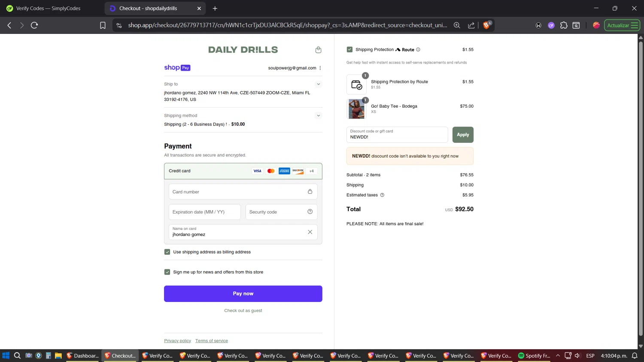Open site settings icon in address bar

[119, 25]
